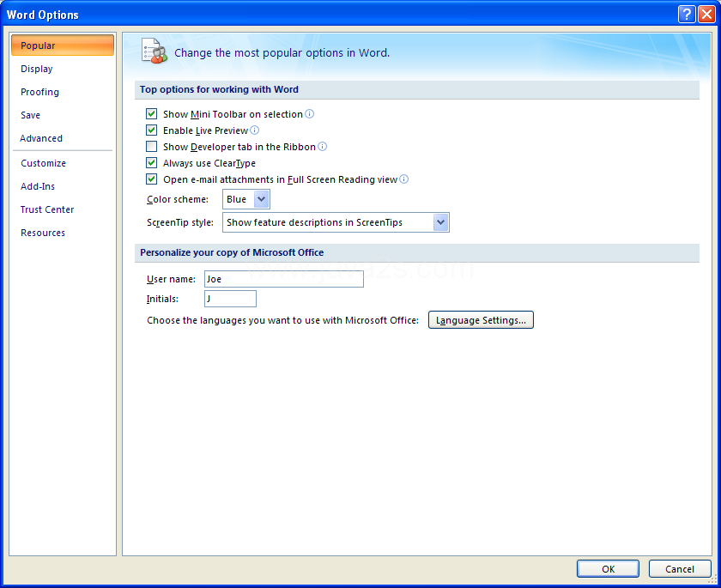Click the 'Color scheme:' label

click(x=178, y=199)
